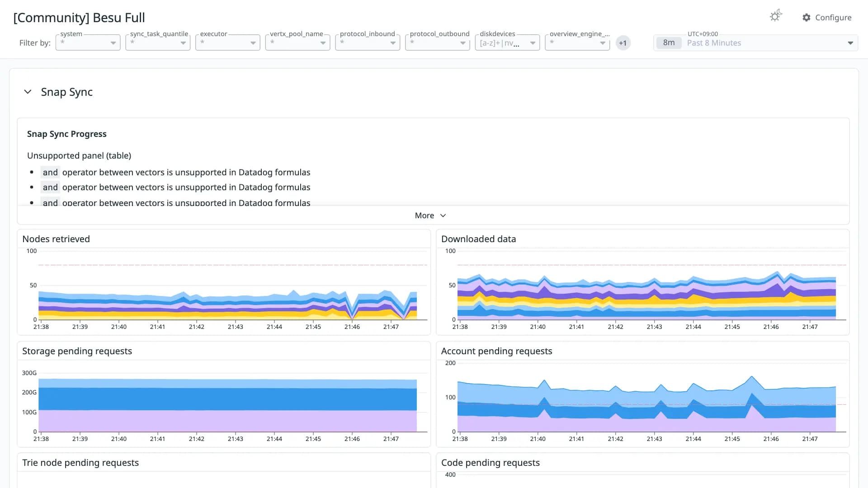Click the Code pending requests title

[490, 463]
